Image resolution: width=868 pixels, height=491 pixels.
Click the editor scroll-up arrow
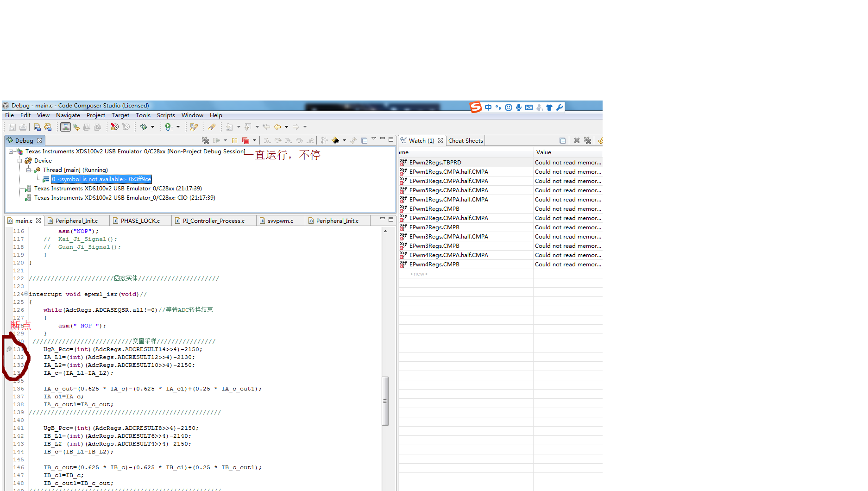pos(385,231)
